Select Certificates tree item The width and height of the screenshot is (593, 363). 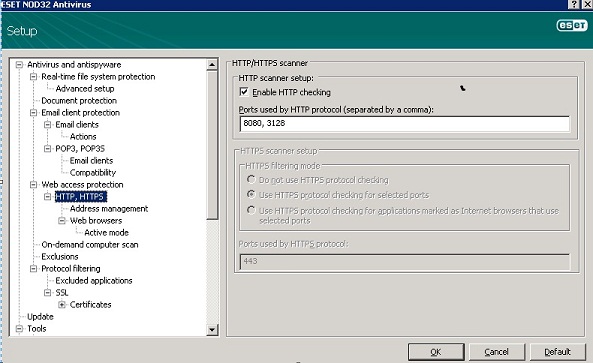pos(90,304)
